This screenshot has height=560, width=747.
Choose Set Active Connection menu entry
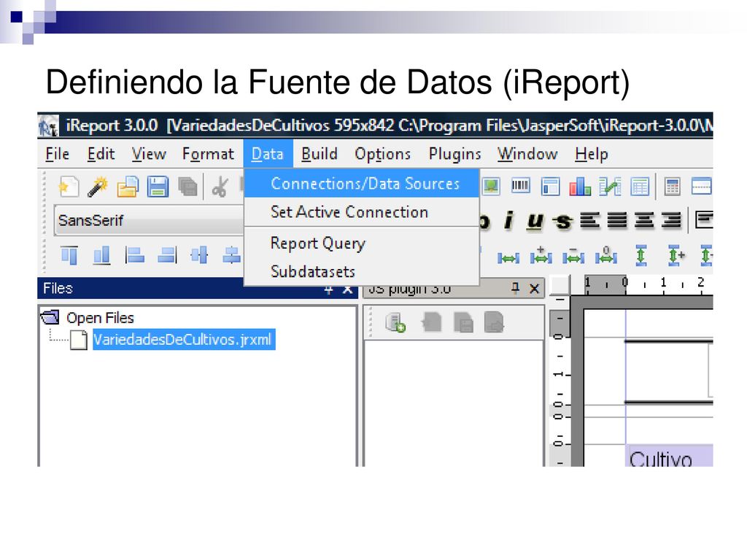[x=362, y=212]
